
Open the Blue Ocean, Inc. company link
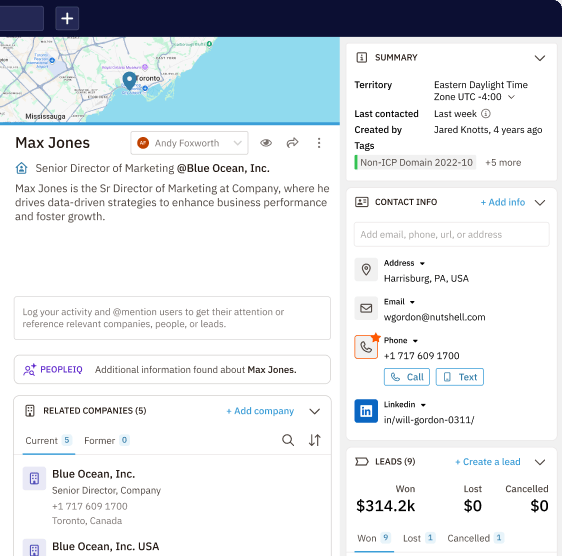[x=223, y=168]
